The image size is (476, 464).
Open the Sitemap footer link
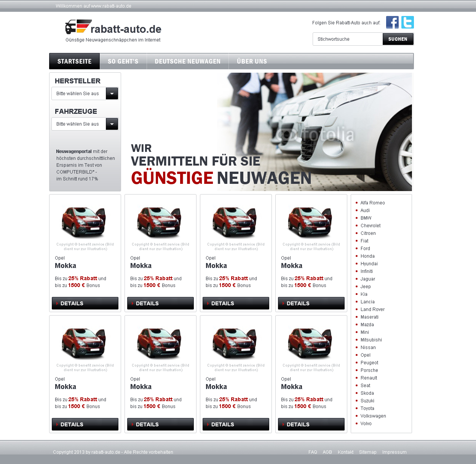click(x=368, y=452)
